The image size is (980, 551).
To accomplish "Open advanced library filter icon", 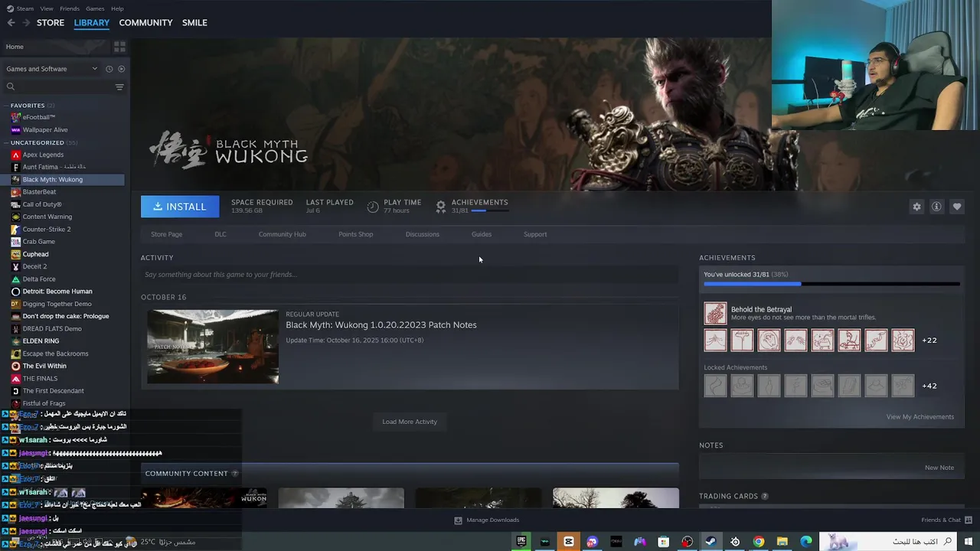I will click(x=119, y=86).
